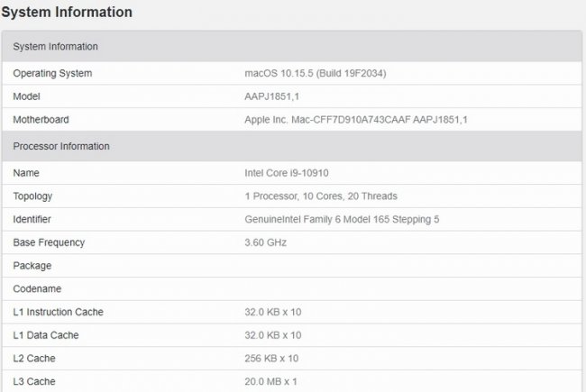Image resolution: width=586 pixels, height=392 pixels.
Task: Click the Operating System row label
Action: (52, 73)
